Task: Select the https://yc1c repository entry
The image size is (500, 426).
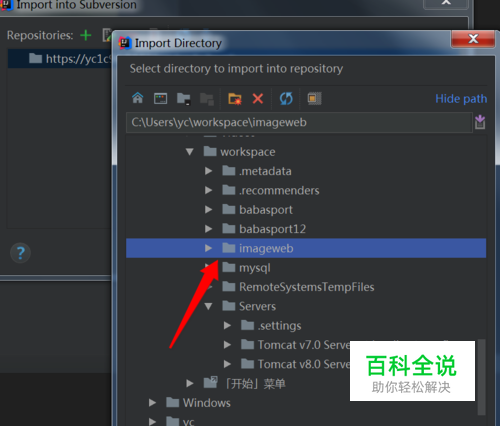Action: point(60,59)
